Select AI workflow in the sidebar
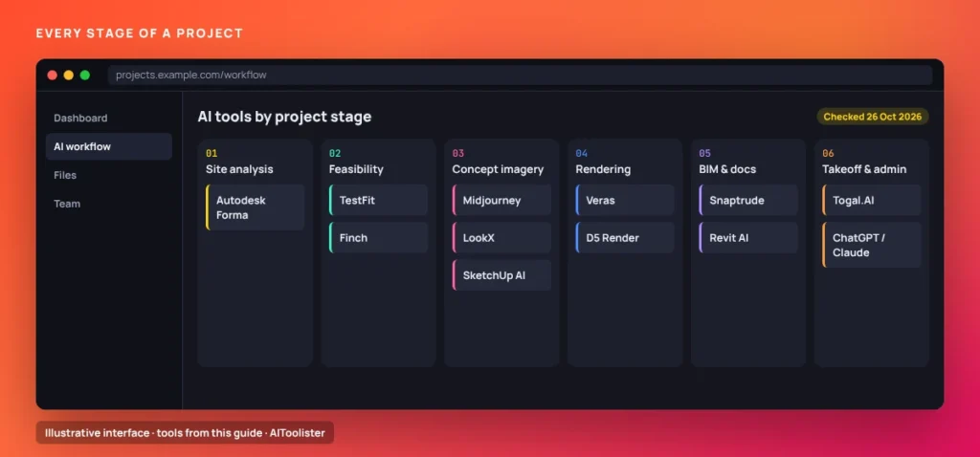 pyautogui.click(x=109, y=146)
